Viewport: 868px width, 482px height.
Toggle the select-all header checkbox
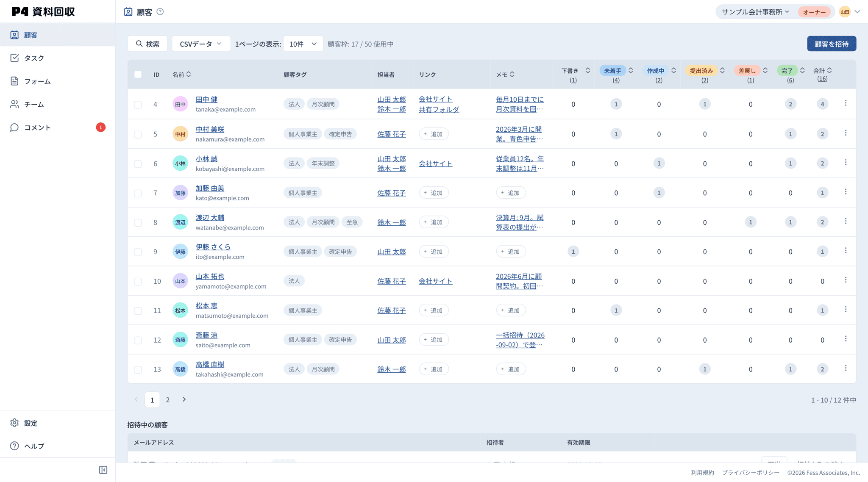[138, 75]
